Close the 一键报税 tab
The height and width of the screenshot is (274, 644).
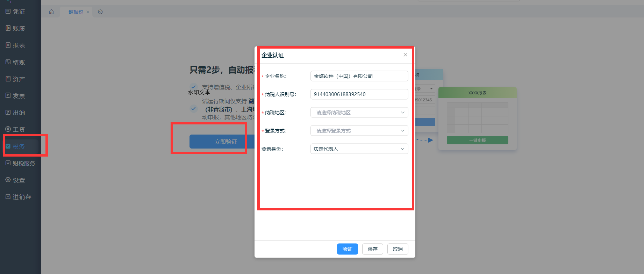[x=88, y=12]
